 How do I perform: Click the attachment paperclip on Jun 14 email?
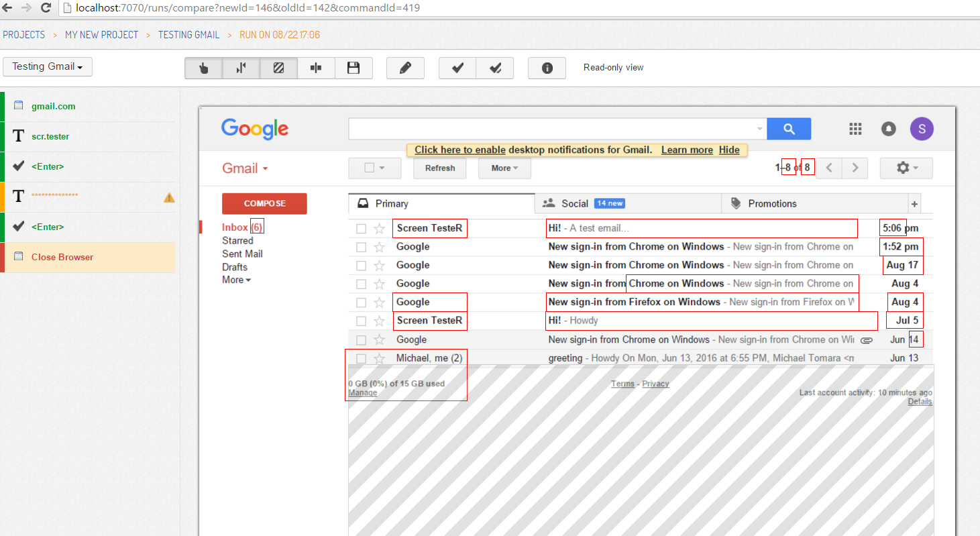tap(867, 340)
